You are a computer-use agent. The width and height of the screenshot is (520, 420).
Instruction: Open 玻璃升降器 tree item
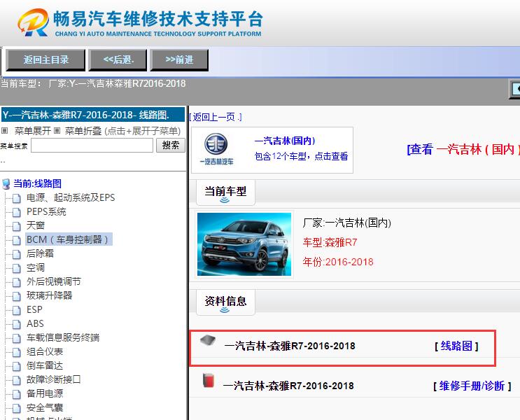tap(50, 295)
